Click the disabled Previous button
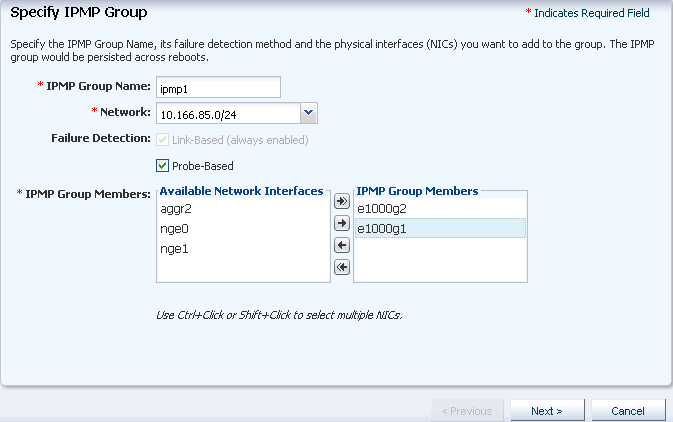 click(467, 411)
